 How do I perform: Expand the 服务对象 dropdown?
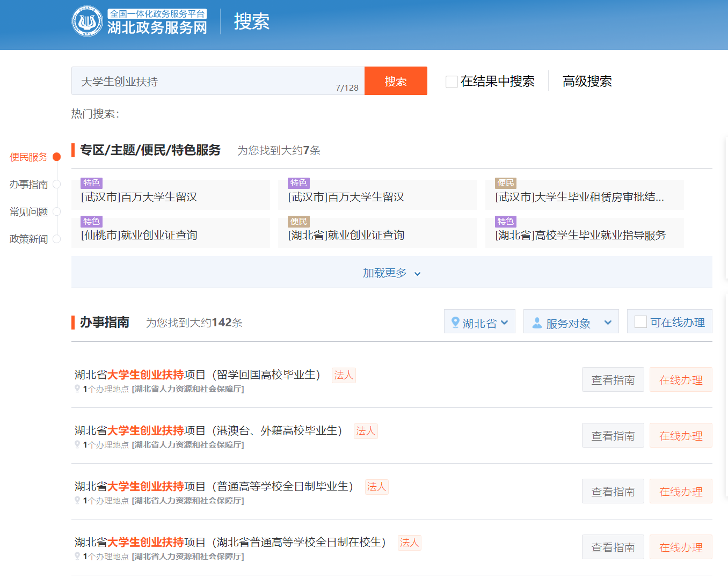(571, 322)
